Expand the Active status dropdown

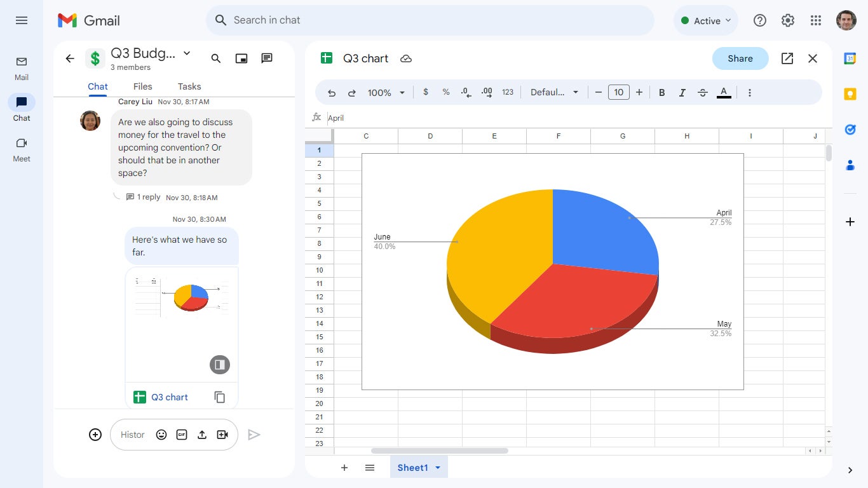(x=706, y=20)
